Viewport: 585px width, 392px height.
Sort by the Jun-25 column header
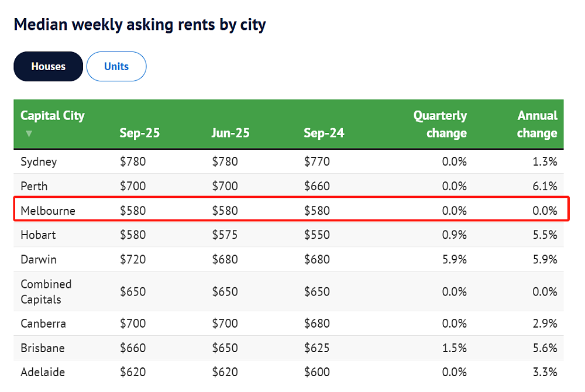point(230,133)
